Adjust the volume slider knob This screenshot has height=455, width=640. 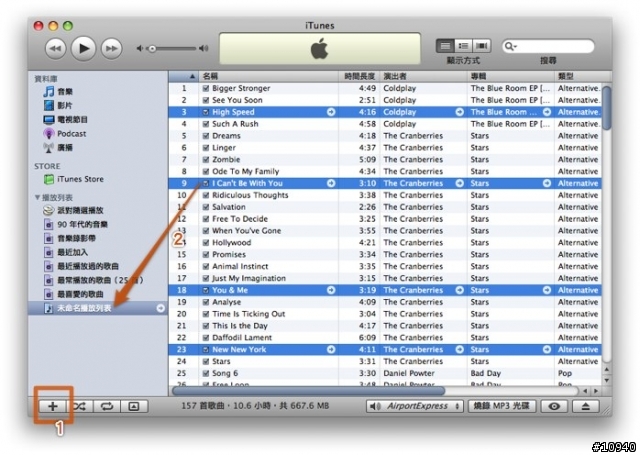[x=152, y=49]
